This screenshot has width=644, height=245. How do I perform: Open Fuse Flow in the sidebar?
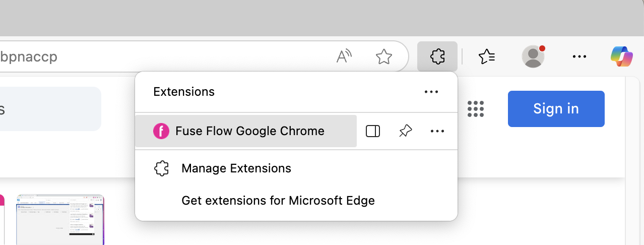point(373,132)
